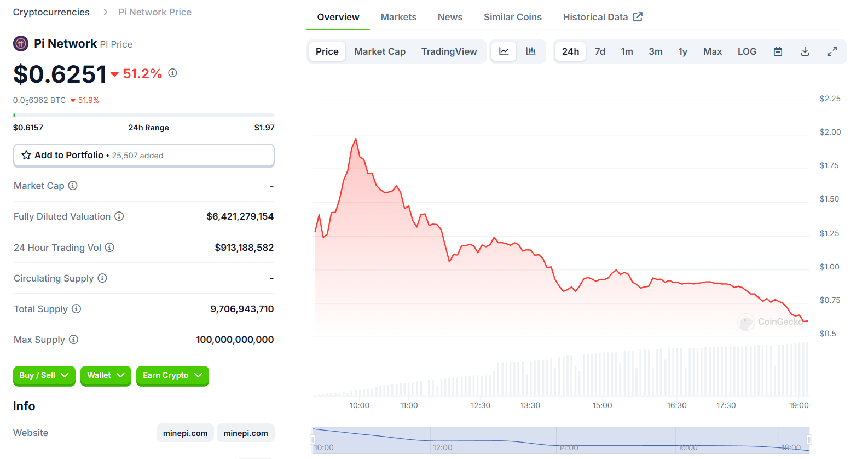Click the $0.6251 current price
This screenshot has height=459, width=868.
point(60,74)
